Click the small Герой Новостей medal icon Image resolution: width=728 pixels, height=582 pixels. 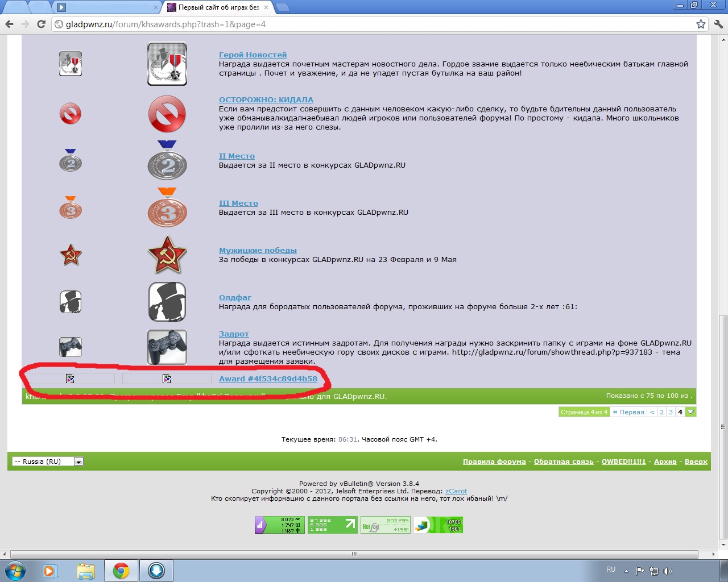[71, 64]
